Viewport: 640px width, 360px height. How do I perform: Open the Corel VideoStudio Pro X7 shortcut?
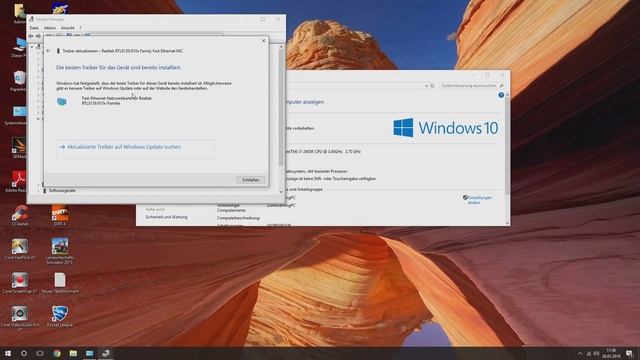coord(20,318)
